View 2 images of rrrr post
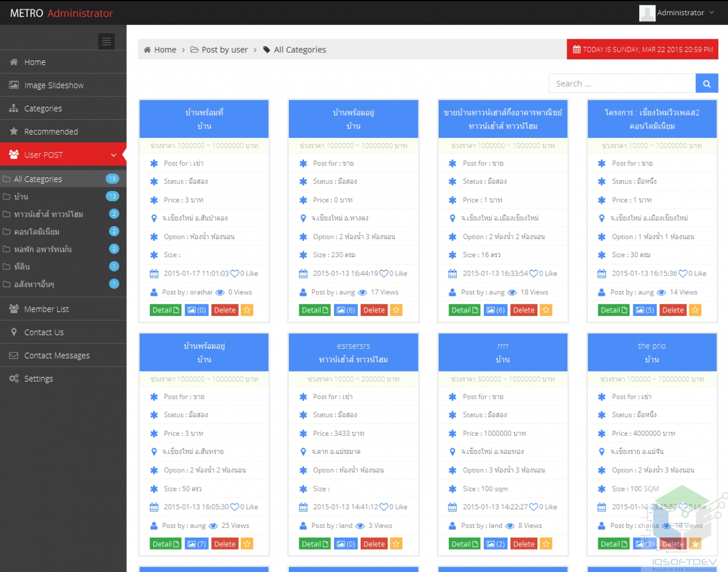The height and width of the screenshot is (572, 728). pyautogui.click(x=495, y=544)
